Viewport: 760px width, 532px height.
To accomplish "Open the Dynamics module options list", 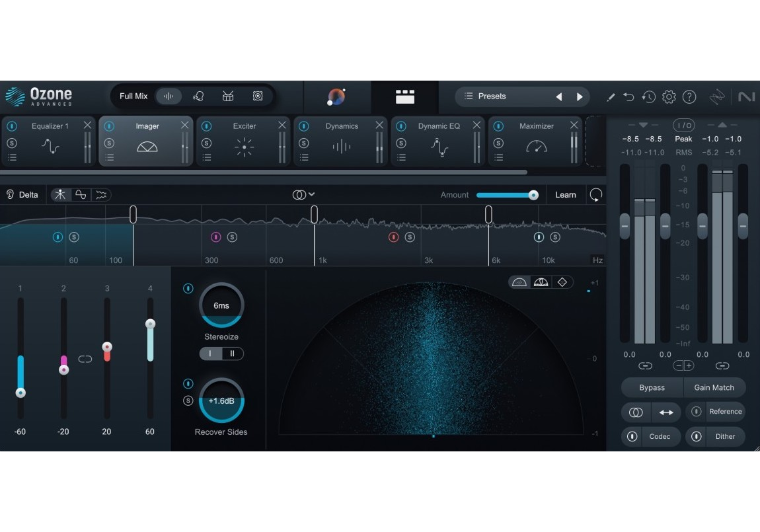I will 304,157.
